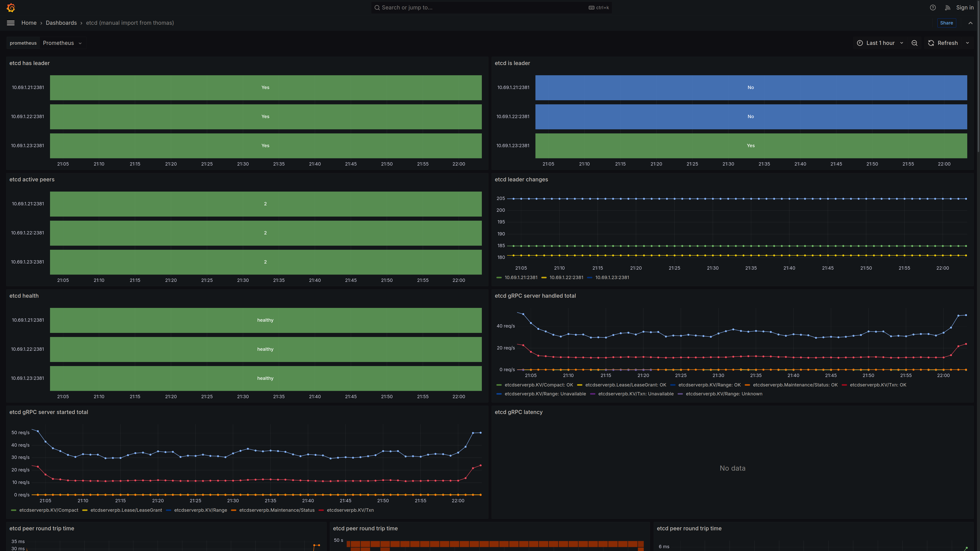Click the Refresh dashboard icon
The width and height of the screenshot is (980, 551).
point(931,43)
